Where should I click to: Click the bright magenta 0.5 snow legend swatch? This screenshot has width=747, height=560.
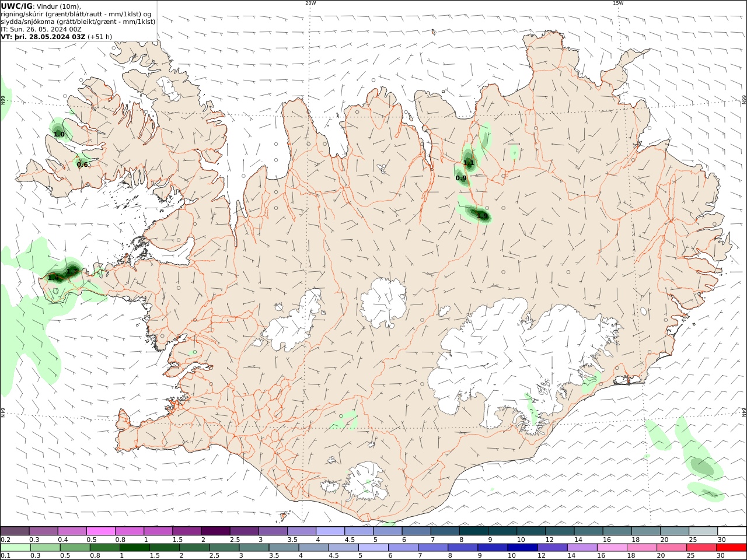[x=100, y=531]
